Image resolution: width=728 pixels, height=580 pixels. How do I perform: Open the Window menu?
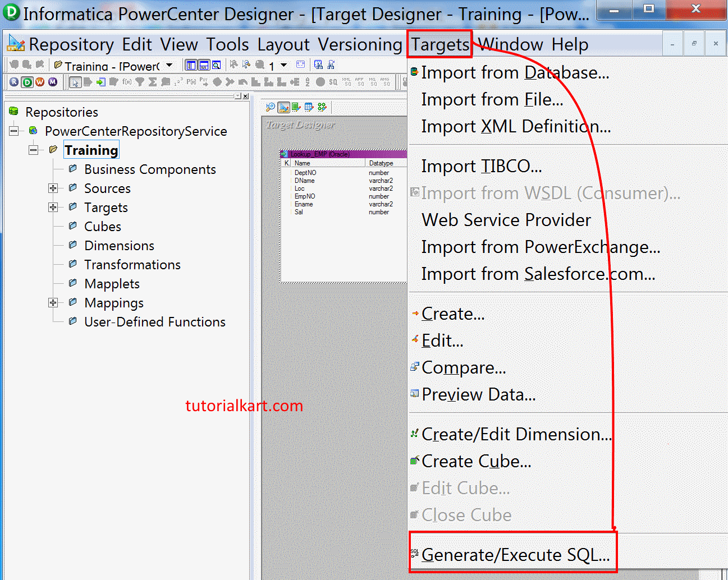[x=511, y=44]
